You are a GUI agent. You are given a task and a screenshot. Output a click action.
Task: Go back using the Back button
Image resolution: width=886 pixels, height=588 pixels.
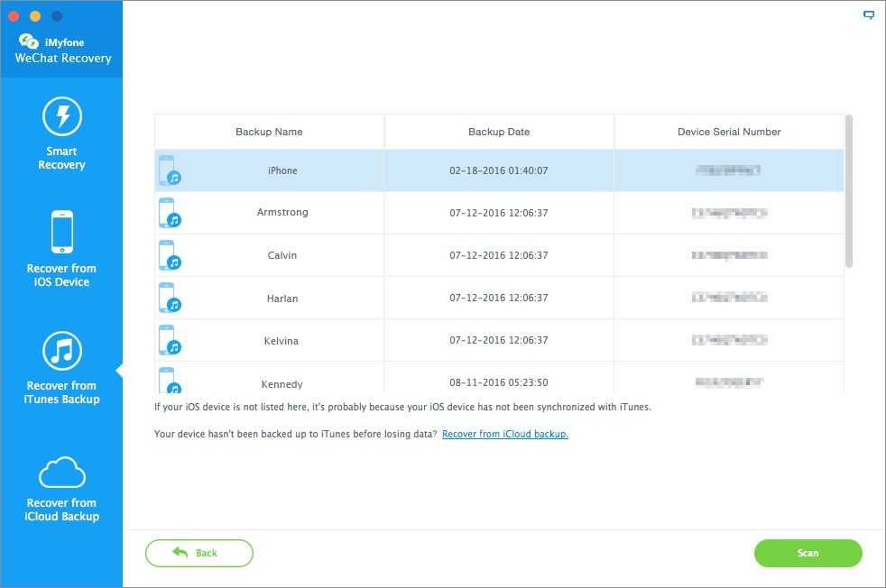198,553
